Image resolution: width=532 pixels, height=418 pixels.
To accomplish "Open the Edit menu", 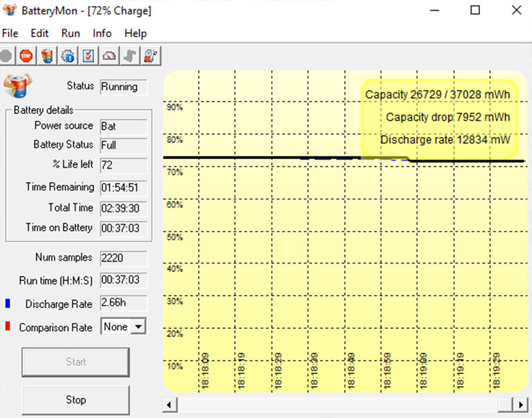I will (40, 33).
